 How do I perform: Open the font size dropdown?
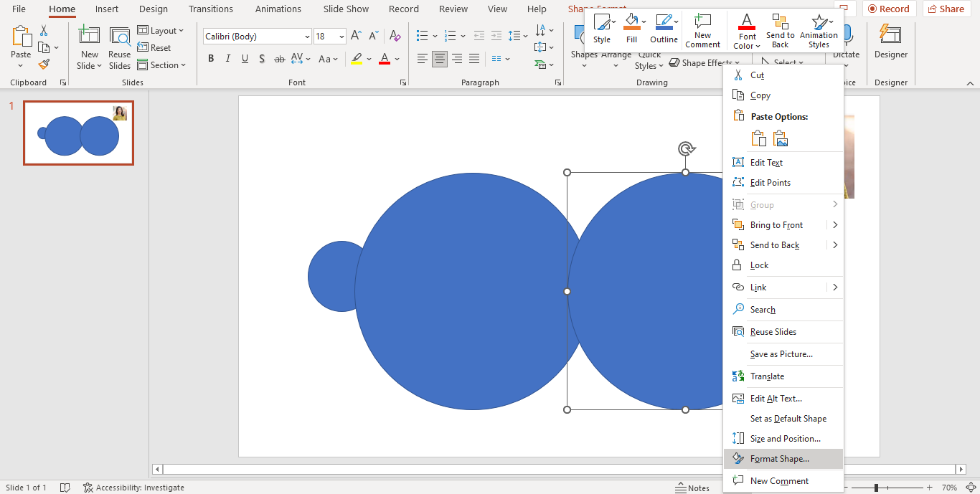[x=341, y=36]
